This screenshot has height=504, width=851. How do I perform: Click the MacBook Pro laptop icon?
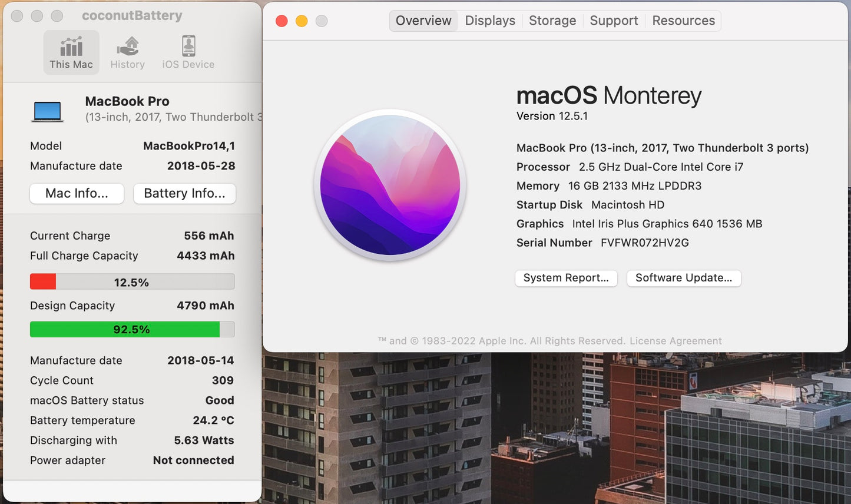point(47,111)
